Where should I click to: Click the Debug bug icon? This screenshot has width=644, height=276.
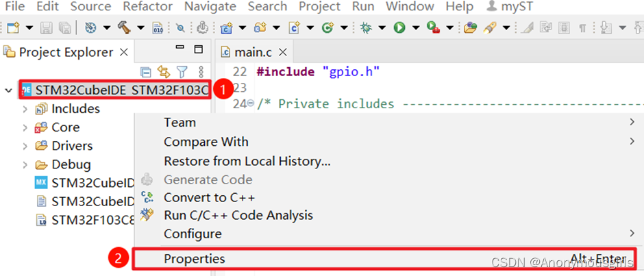coord(365,27)
